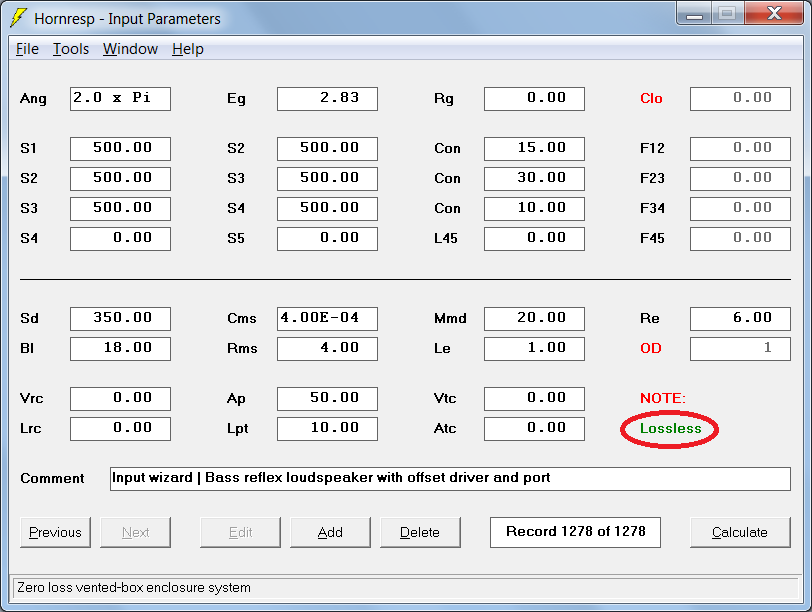This screenshot has height=612, width=812.
Task: Click the Con field showing 10.00
Action: tap(534, 209)
